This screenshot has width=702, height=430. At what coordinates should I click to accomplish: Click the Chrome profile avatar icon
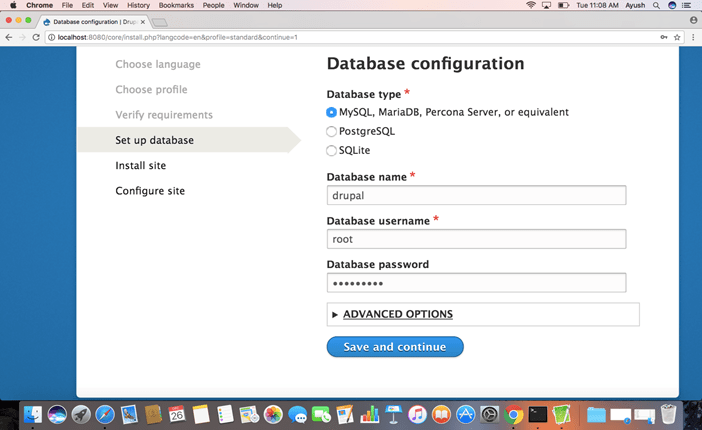(693, 20)
